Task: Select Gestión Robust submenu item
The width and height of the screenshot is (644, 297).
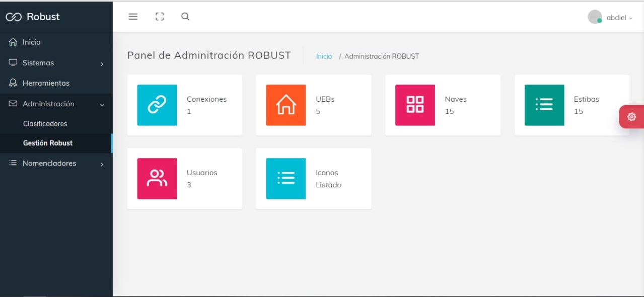Action: (x=48, y=143)
